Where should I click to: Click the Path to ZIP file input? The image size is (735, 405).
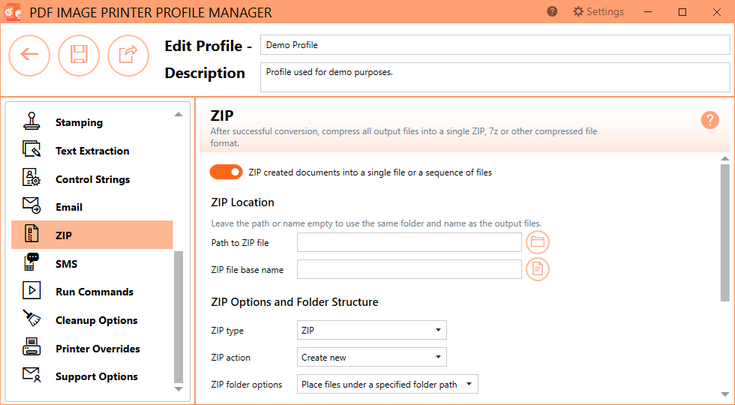409,242
